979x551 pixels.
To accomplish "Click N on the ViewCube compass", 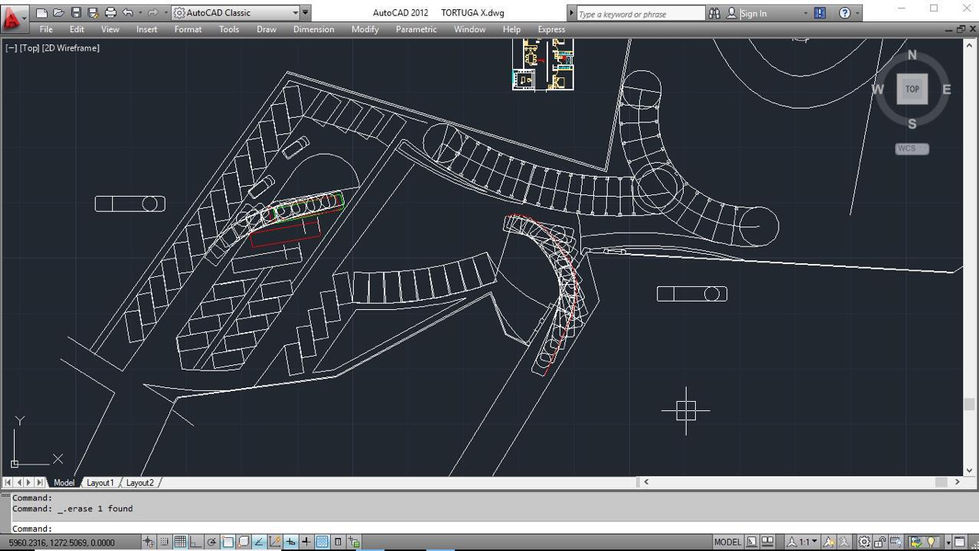I will click(912, 55).
